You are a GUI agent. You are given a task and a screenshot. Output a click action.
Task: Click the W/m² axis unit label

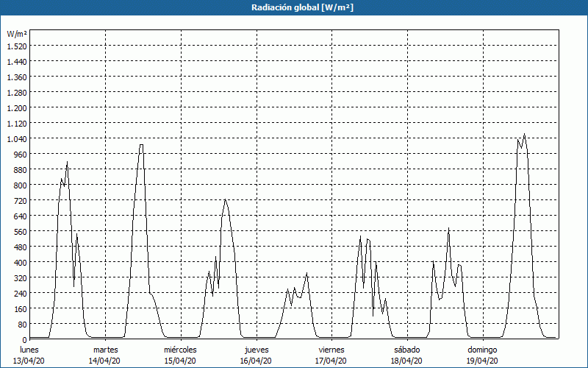click(x=17, y=34)
